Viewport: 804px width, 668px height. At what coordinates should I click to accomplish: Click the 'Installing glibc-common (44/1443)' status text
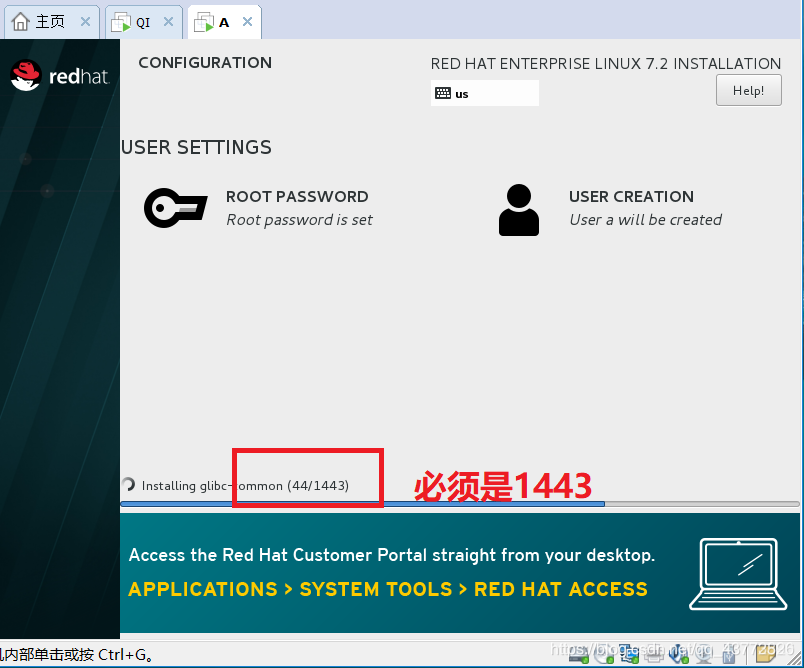[245, 485]
